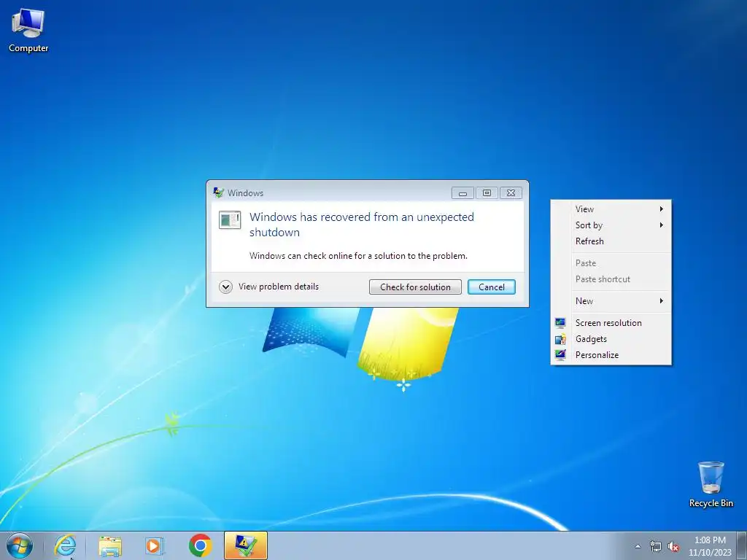Click 'Windows can check online' message text
This screenshot has width=747, height=560.
coord(358,256)
